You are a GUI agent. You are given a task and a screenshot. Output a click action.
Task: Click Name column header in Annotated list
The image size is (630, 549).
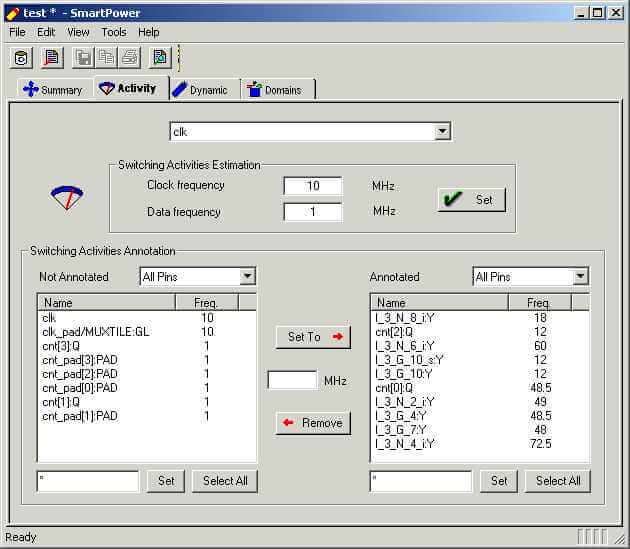tap(439, 303)
